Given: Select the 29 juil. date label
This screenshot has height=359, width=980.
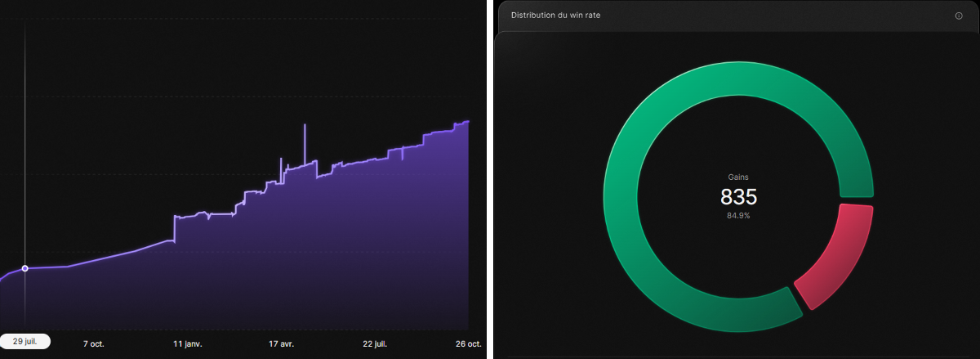Looking at the screenshot, I should pos(25,342).
